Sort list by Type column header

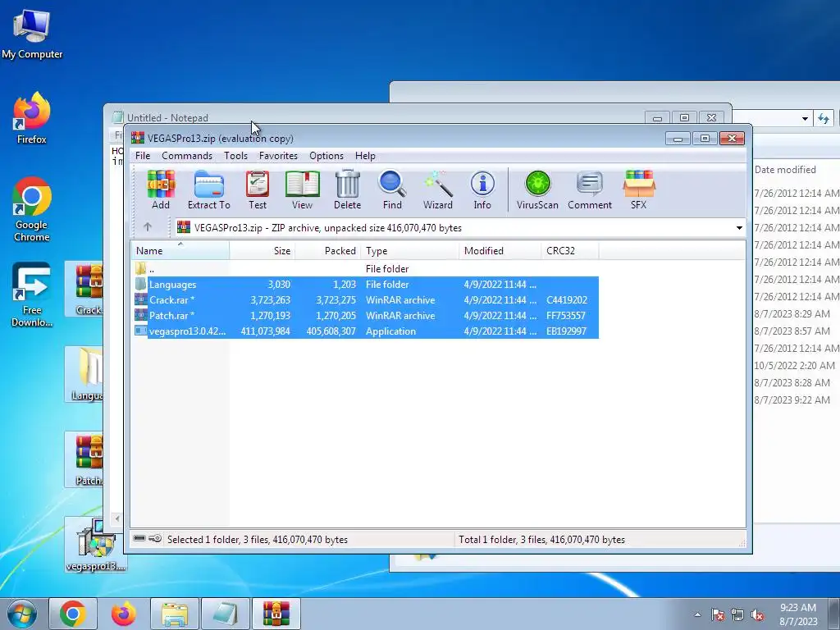click(x=410, y=251)
